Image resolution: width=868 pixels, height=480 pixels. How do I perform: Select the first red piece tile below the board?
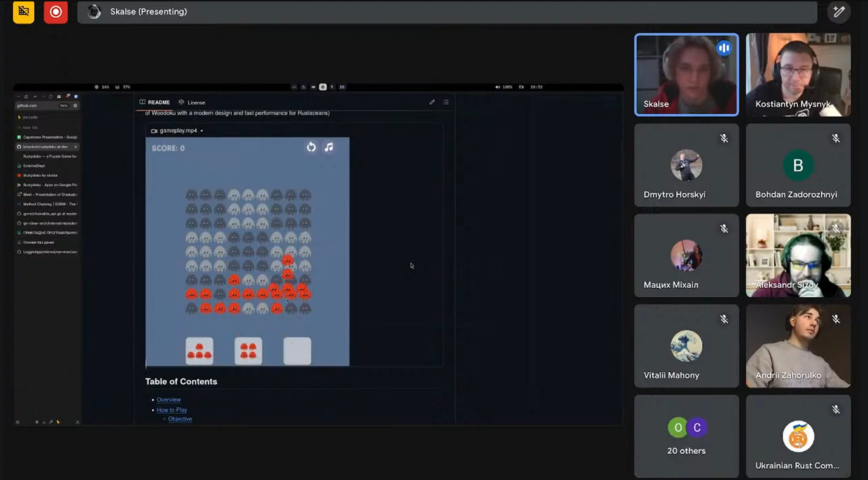(x=199, y=351)
